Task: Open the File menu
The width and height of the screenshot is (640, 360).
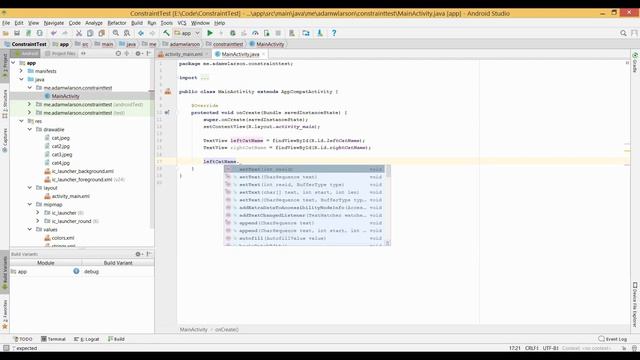Action: point(6,23)
